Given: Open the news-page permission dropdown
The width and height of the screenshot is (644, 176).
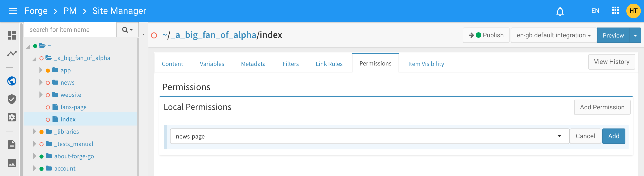Looking at the screenshot, I should 369,136.
